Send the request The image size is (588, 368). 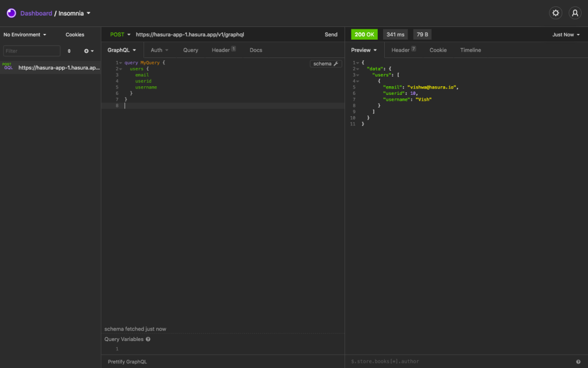click(x=331, y=34)
